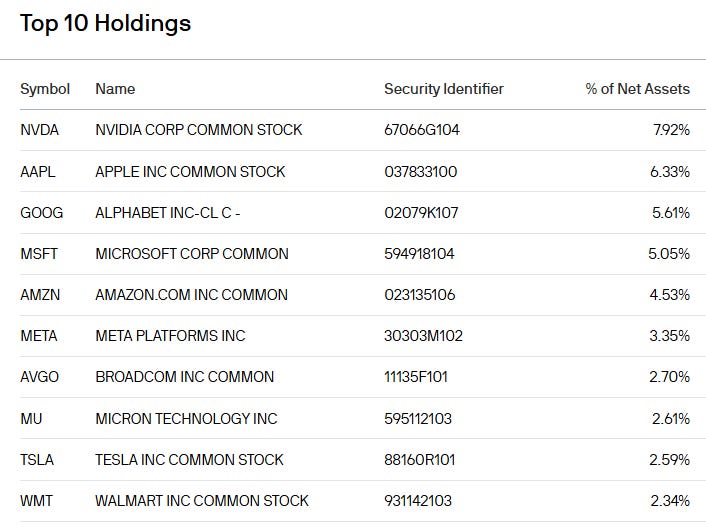The height and width of the screenshot is (528, 706).
Task: Click the Top 10 Holdings heading
Action: point(105,23)
